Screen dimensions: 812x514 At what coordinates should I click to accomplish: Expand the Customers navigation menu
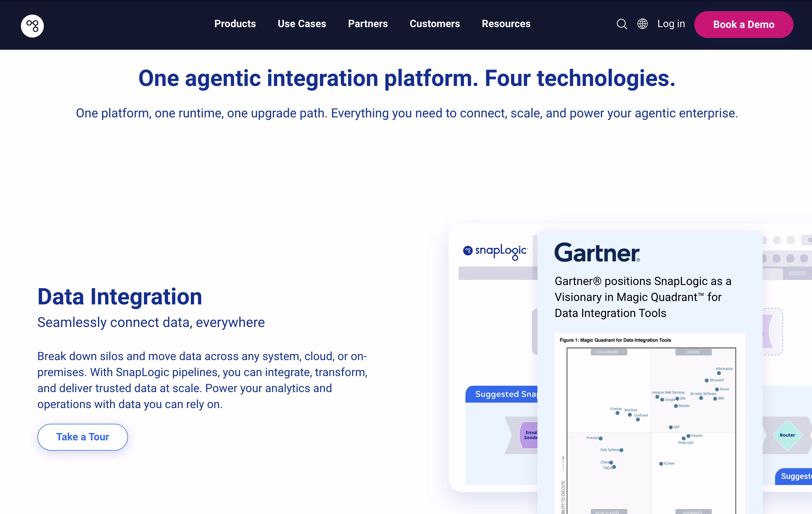pyautogui.click(x=434, y=24)
